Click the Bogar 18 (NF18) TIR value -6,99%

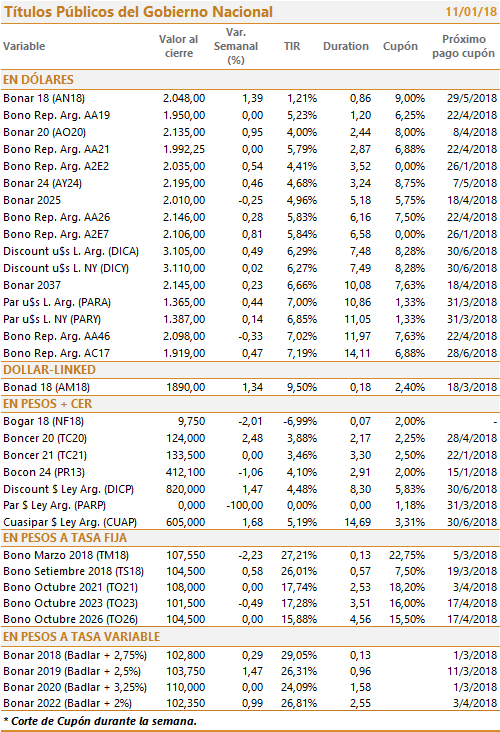pos(300,422)
